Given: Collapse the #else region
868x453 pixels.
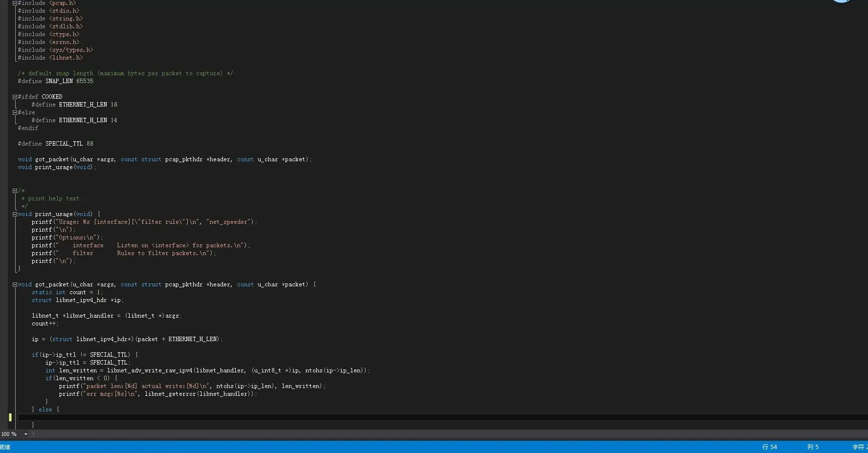Looking at the screenshot, I should (15, 112).
